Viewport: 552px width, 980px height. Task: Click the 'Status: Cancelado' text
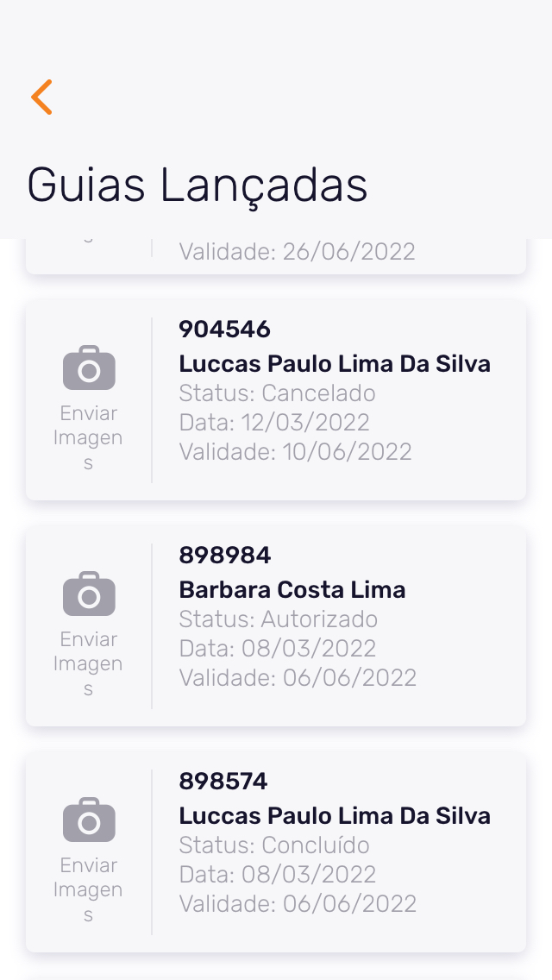pyautogui.click(x=277, y=393)
